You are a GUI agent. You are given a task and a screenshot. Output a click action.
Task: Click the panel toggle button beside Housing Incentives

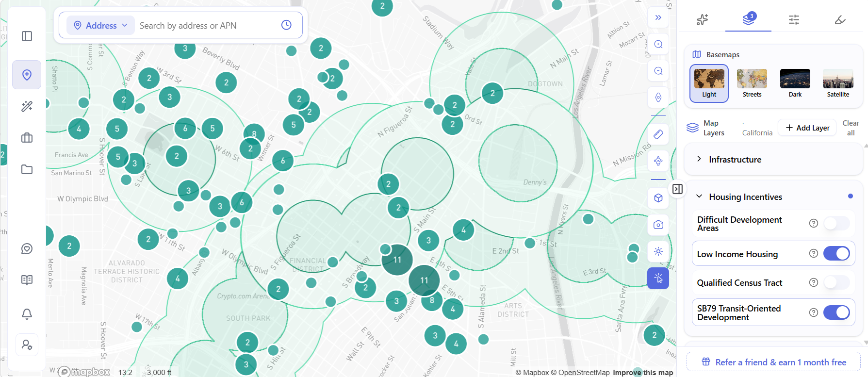coord(678,189)
